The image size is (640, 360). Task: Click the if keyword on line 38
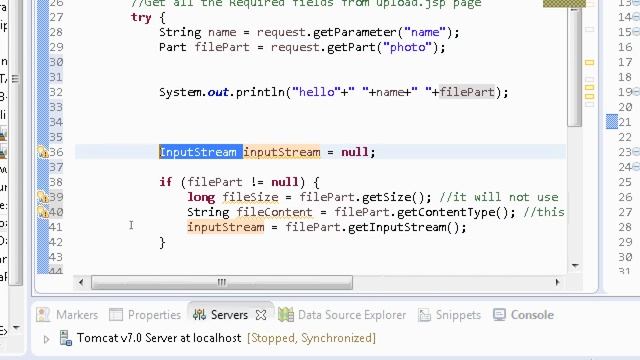point(166,182)
